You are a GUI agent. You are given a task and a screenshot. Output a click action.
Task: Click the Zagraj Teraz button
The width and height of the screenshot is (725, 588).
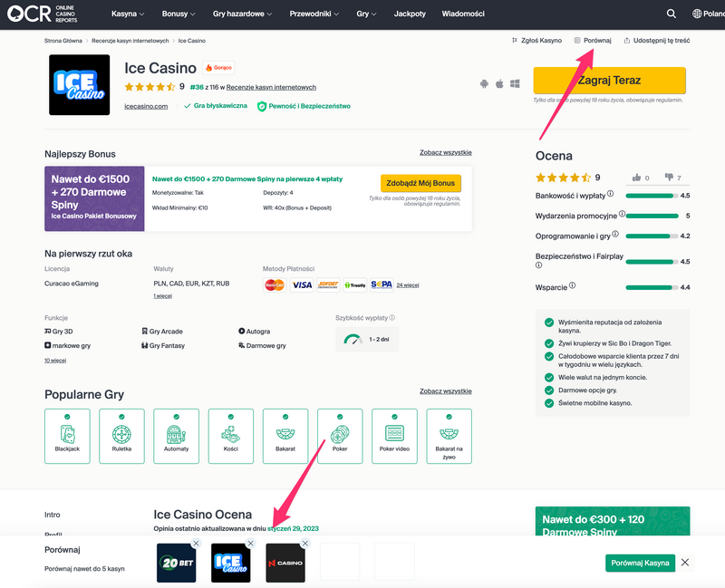point(609,81)
